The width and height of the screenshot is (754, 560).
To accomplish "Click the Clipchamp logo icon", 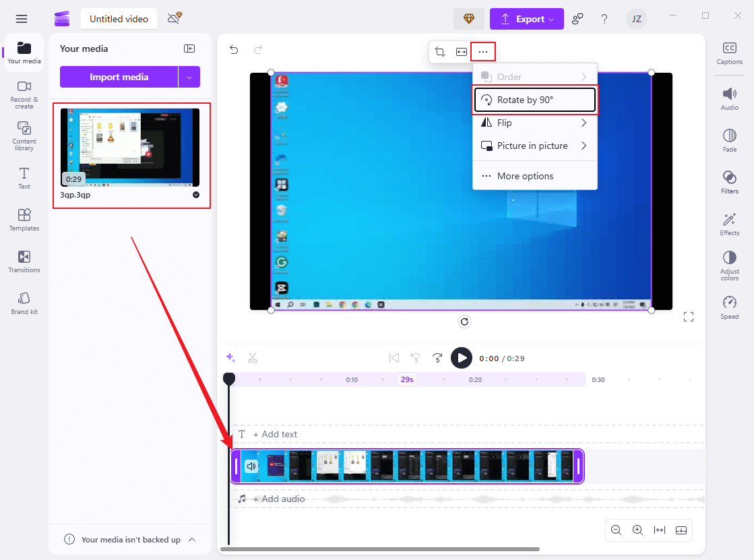I will (62, 19).
